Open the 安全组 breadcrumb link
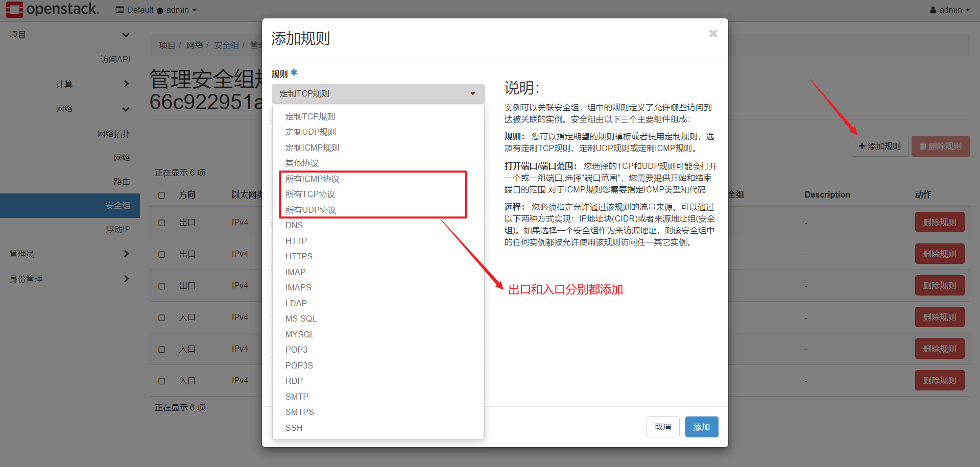Viewport: 980px width, 467px height. coord(226,45)
